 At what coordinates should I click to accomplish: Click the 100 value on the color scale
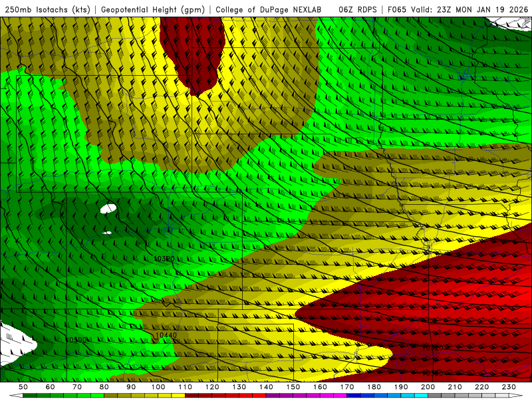[x=158, y=387]
